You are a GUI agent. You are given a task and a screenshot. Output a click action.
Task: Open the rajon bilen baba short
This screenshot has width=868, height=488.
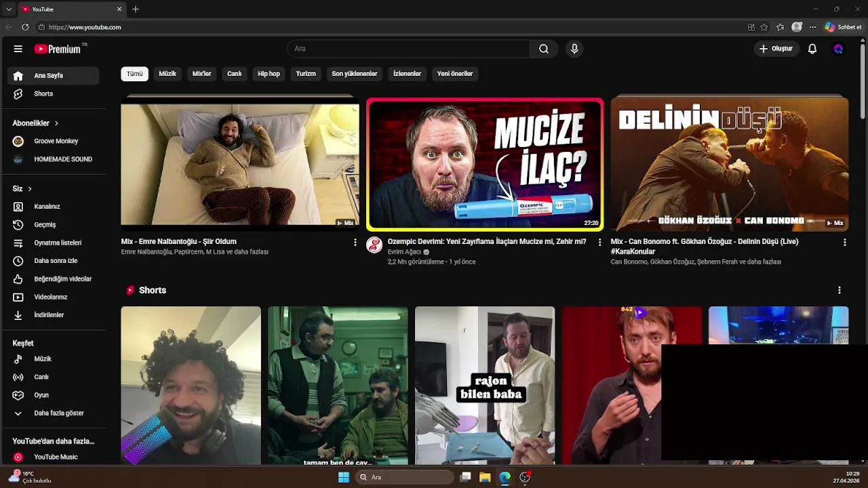tap(485, 386)
